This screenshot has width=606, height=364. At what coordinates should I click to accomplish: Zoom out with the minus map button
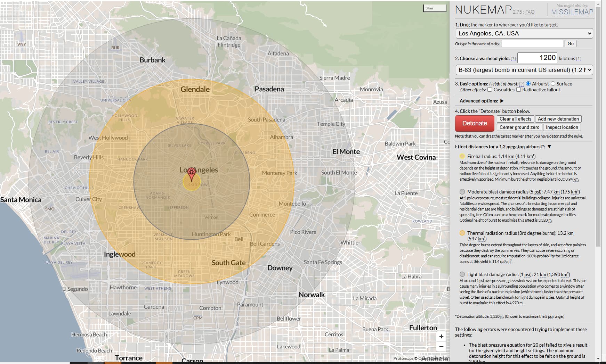[441, 346]
